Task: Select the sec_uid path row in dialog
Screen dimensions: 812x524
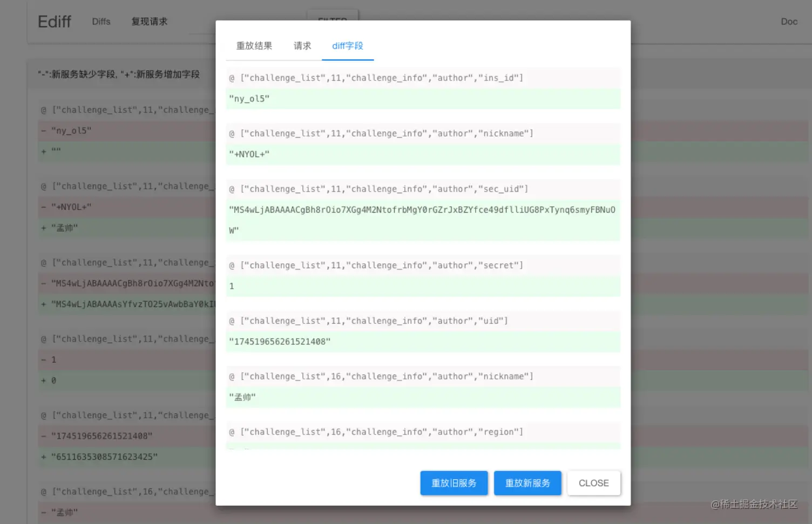Action: 423,189
